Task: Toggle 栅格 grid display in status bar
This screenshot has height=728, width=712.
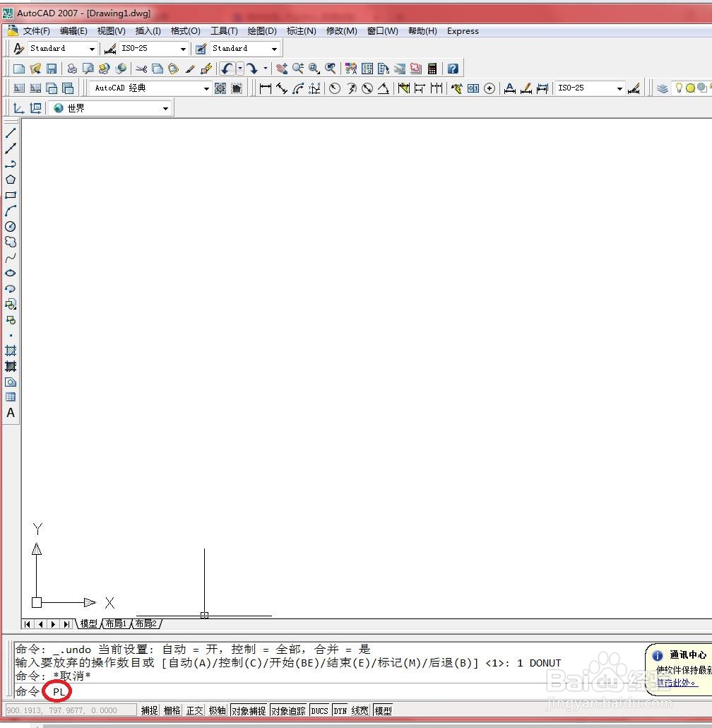Action: tap(172, 710)
